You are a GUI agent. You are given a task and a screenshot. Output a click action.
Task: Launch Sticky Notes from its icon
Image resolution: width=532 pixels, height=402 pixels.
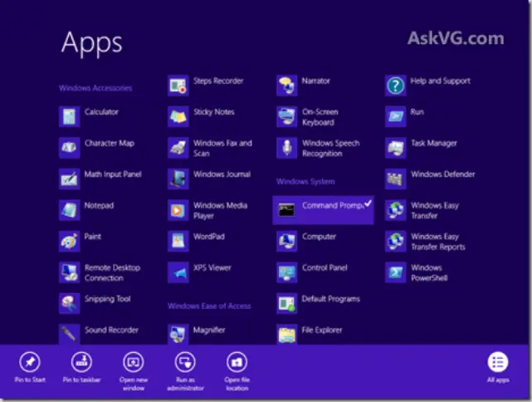tap(178, 116)
